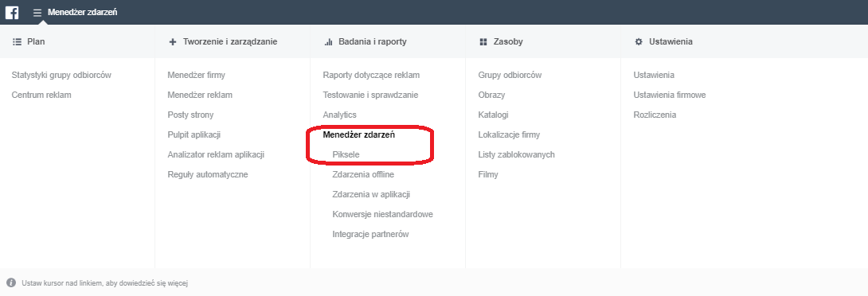This screenshot has height=296, width=868.
Task: Open Menedżer reklam
Action: pyautogui.click(x=200, y=95)
